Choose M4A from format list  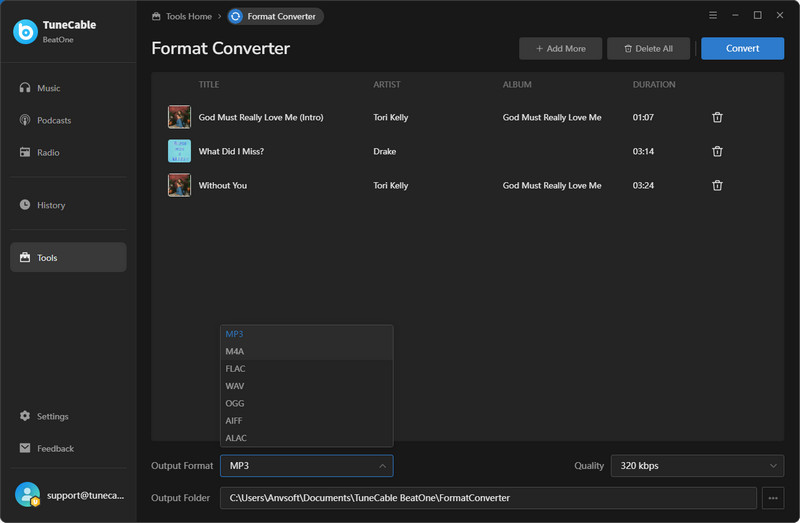[306, 352]
